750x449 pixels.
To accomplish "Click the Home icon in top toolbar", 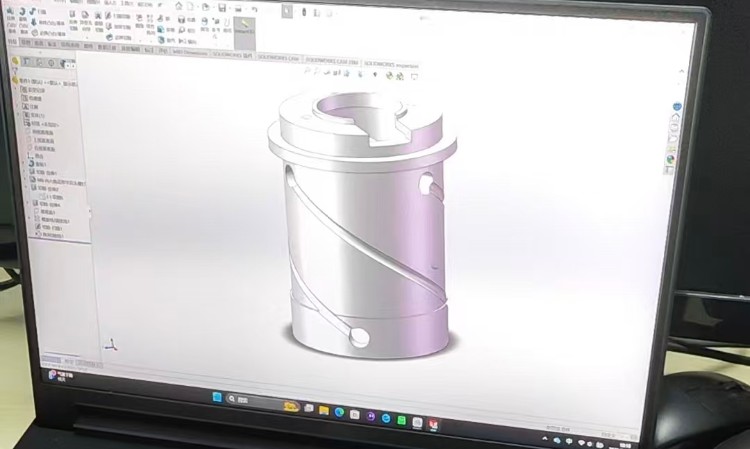I will tap(178, 6).
